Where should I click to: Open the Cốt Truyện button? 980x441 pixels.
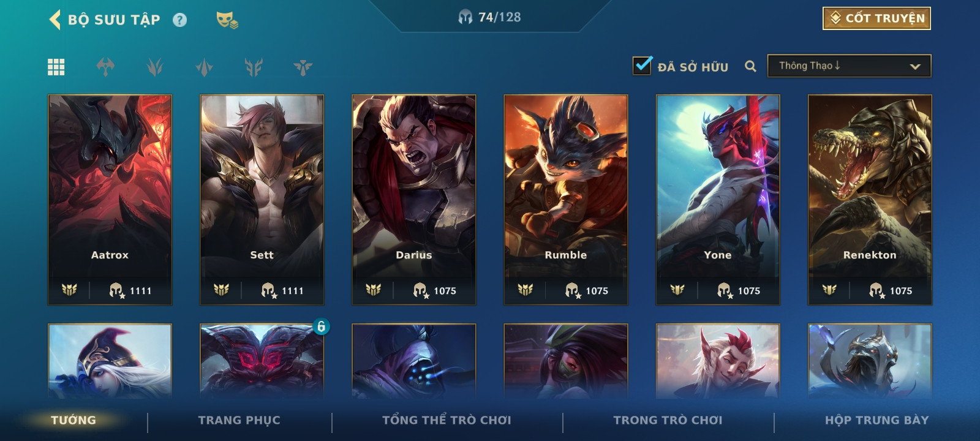click(876, 18)
